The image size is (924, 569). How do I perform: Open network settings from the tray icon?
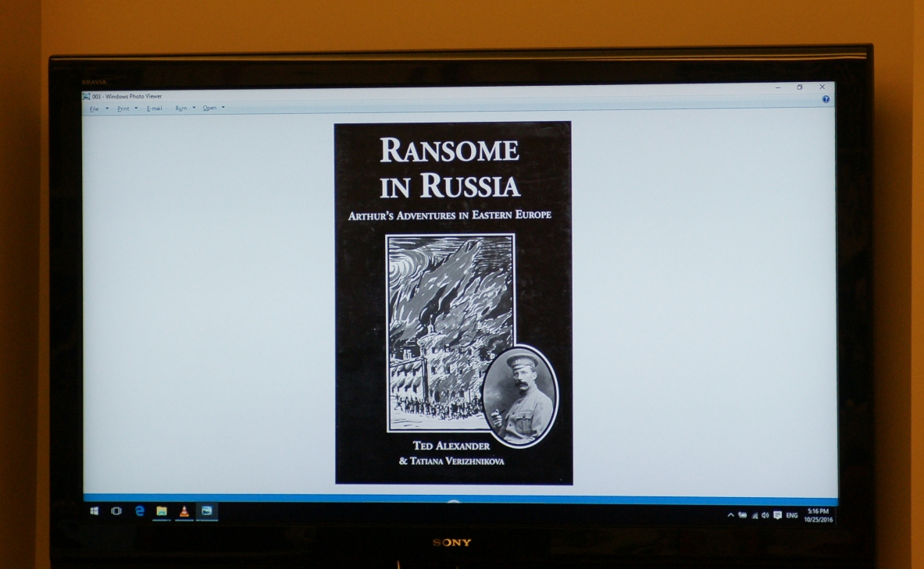point(755,515)
